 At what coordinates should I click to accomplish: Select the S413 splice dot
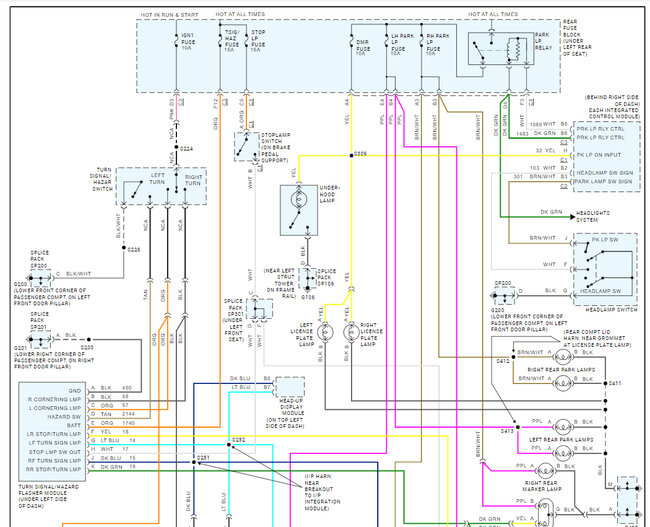click(x=518, y=427)
